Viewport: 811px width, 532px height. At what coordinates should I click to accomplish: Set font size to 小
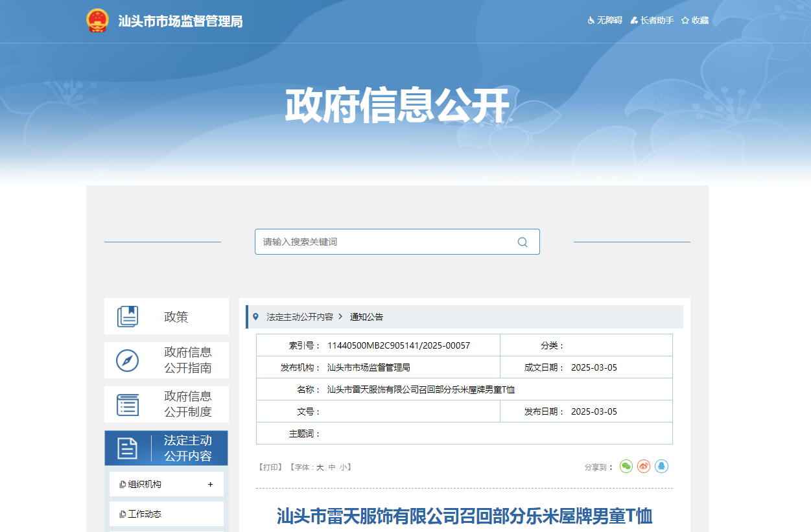point(343,467)
